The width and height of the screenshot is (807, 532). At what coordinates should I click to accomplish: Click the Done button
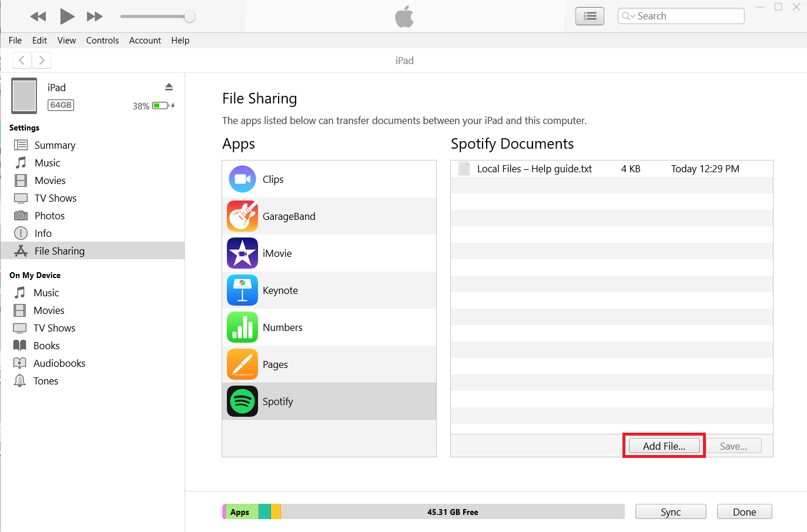(744, 512)
